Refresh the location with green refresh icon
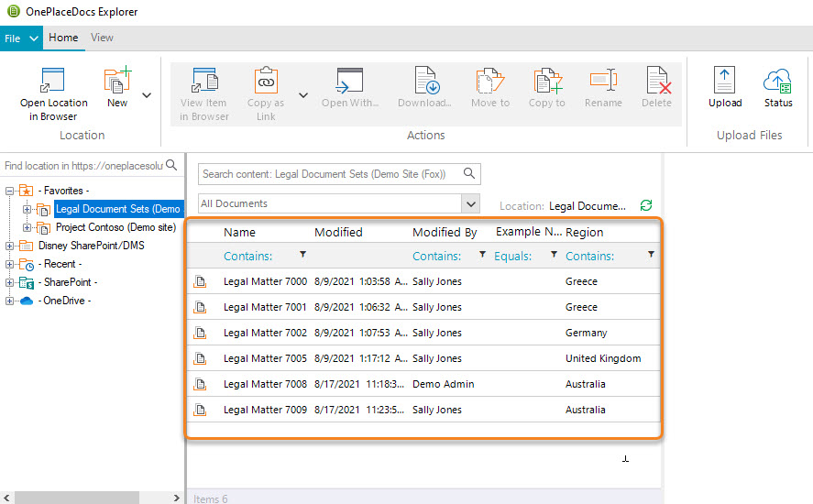 pos(646,205)
